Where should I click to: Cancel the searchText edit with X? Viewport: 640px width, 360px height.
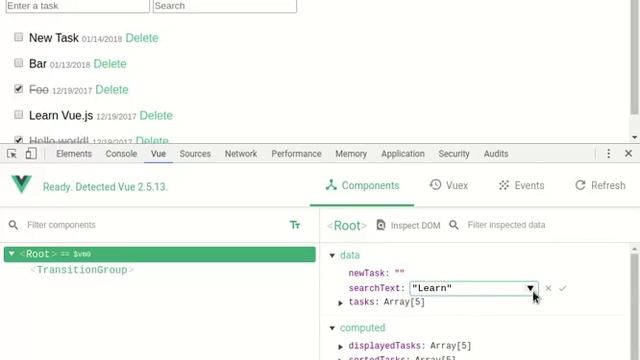pos(548,288)
